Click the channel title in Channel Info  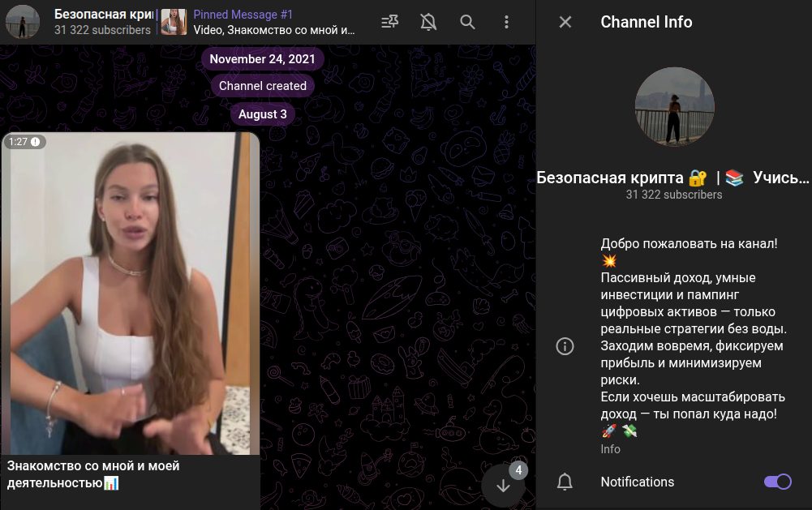click(x=673, y=177)
